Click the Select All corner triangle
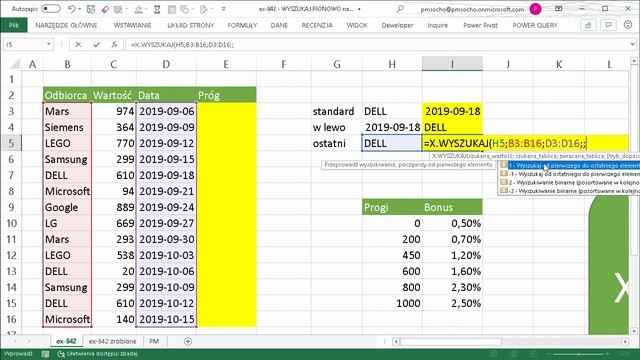Screen dimensions: 640x360 click(x=15, y=64)
